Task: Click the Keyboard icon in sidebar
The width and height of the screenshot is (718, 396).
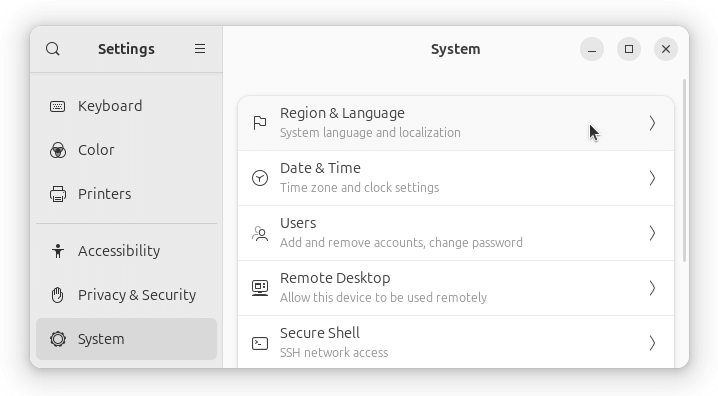Action: (x=58, y=106)
